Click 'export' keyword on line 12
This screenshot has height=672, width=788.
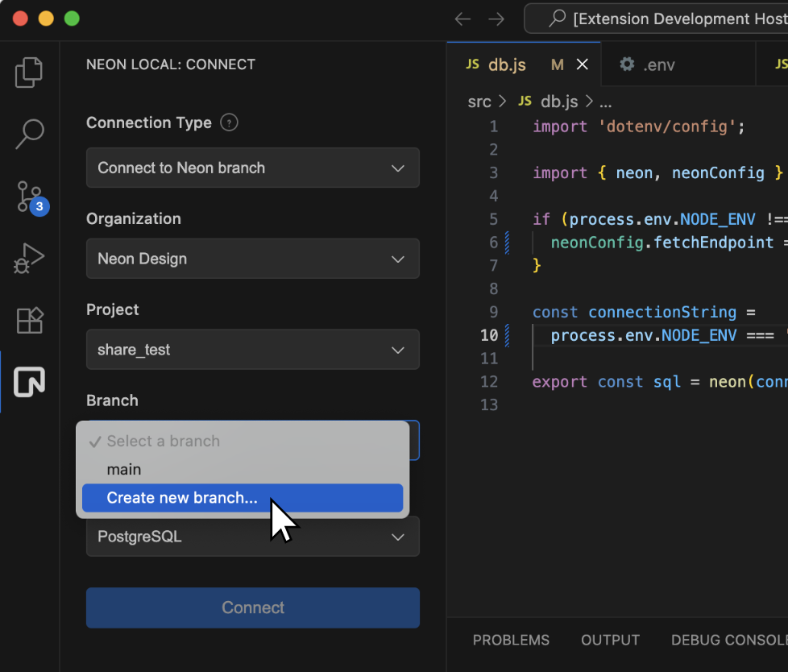coord(559,382)
